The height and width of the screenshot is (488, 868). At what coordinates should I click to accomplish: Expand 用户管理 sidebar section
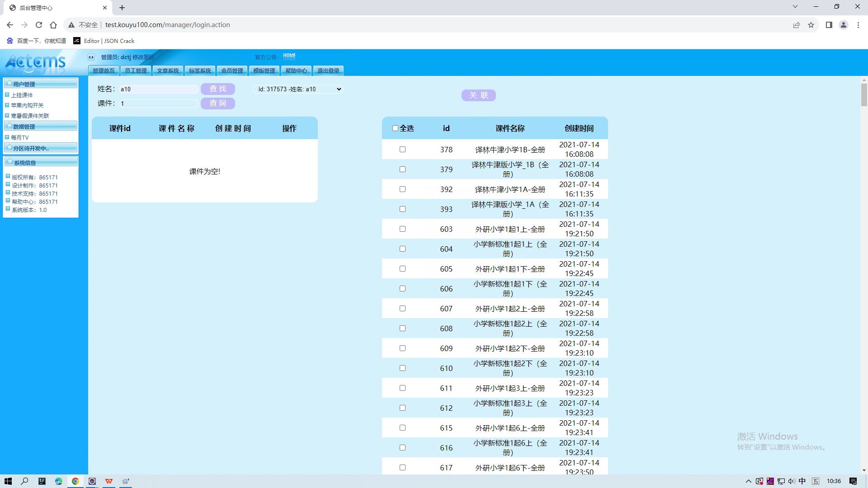pyautogui.click(x=41, y=84)
